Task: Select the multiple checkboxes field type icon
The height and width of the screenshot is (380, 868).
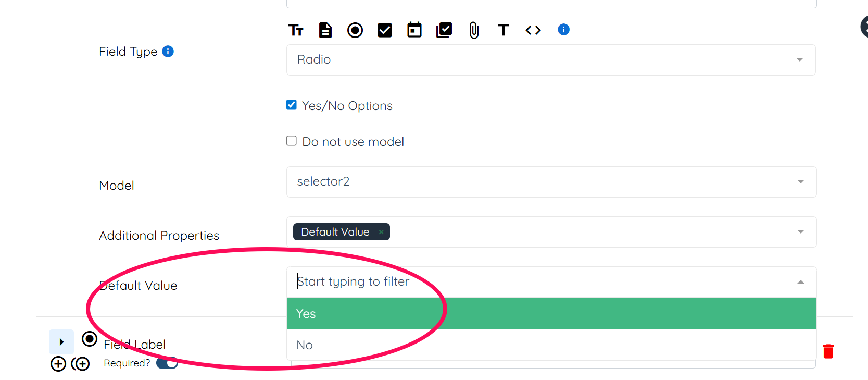Action: pyautogui.click(x=444, y=30)
